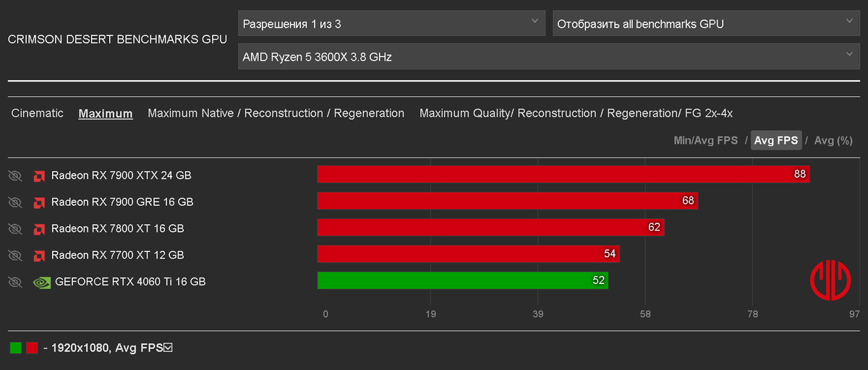Click AMD logo beside RX 7900 GRE

point(39,202)
